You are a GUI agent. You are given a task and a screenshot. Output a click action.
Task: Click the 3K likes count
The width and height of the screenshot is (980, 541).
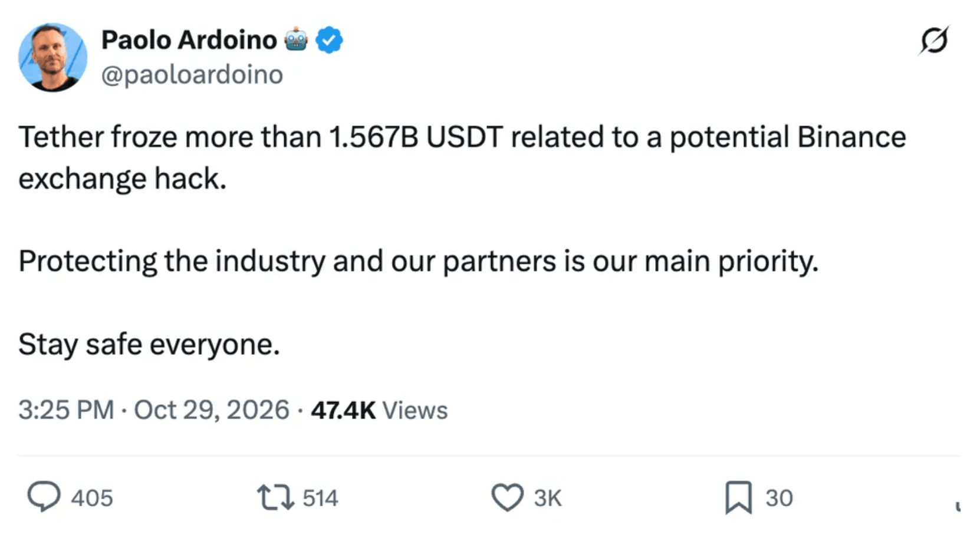[x=548, y=498]
